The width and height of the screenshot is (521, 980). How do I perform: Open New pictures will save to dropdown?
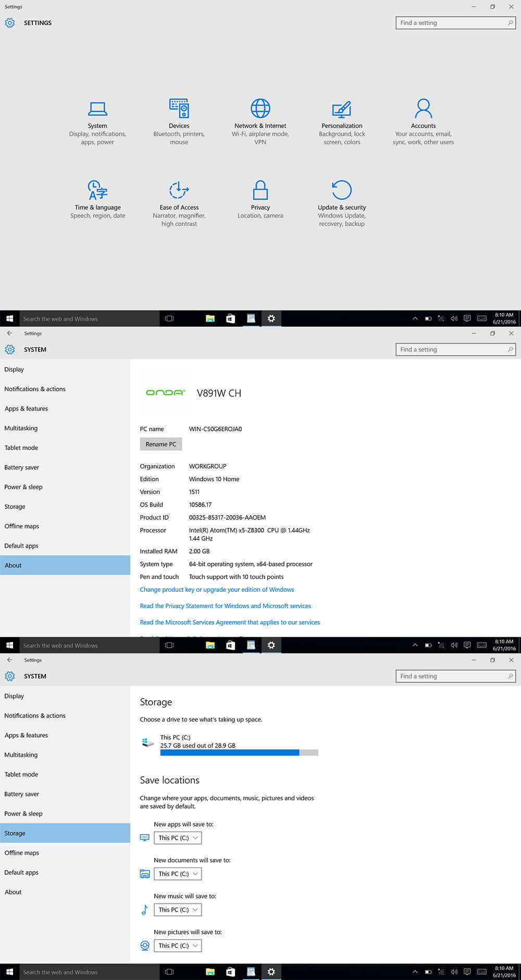[x=178, y=946]
